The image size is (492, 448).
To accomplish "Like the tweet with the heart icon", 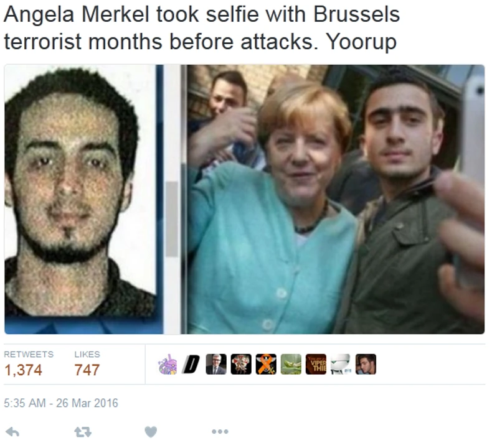I will [x=151, y=432].
